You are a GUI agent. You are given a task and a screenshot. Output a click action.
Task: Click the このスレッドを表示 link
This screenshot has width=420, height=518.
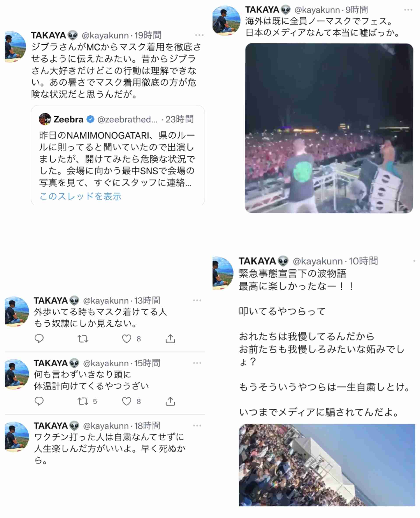tap(81, 196)
